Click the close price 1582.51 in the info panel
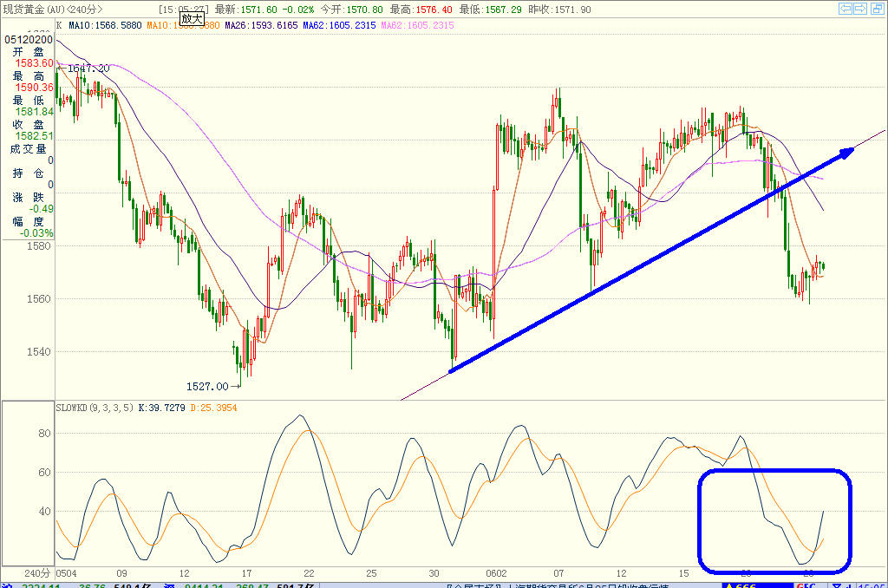This screenshot has height=588, width=888. pyautogui.click(x=34, y=136)
